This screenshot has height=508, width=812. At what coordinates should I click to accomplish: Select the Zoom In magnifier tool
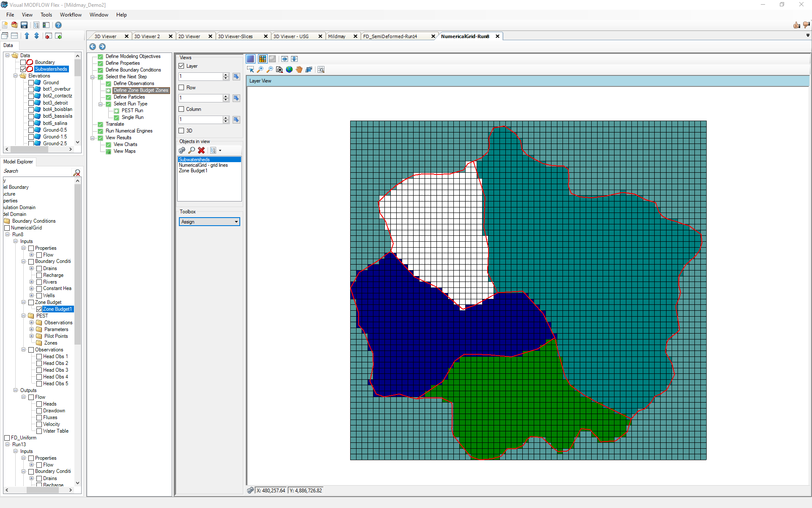pos(260,69)
